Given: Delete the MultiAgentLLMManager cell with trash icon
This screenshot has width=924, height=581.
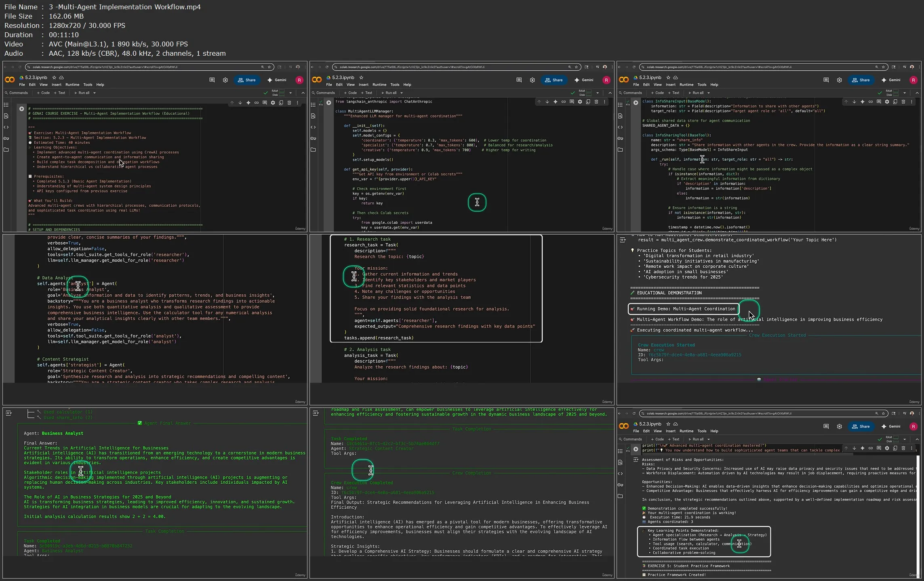Looking at the screenshot, I should [x=596, y=102].
